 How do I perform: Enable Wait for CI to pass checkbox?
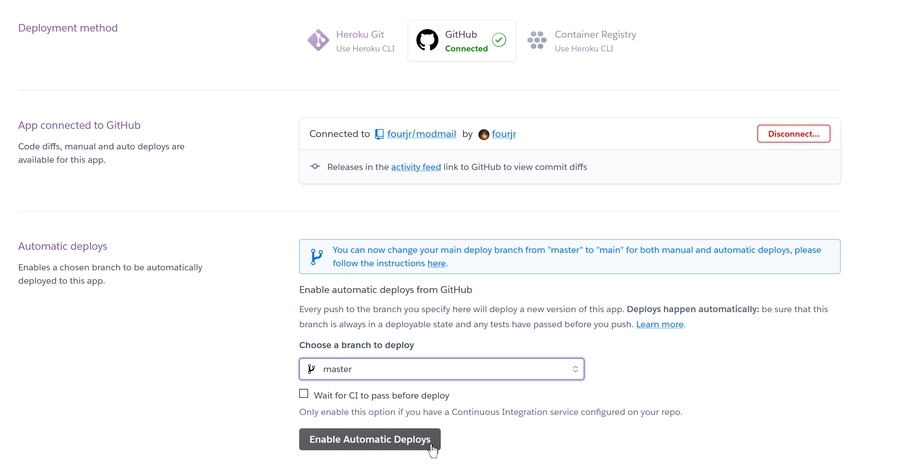304,394
